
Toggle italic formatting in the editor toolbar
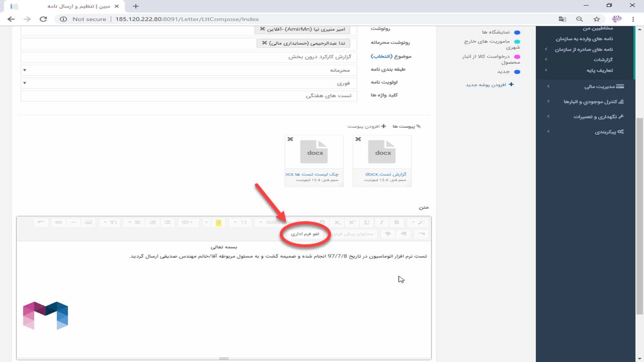click(382, 222)
